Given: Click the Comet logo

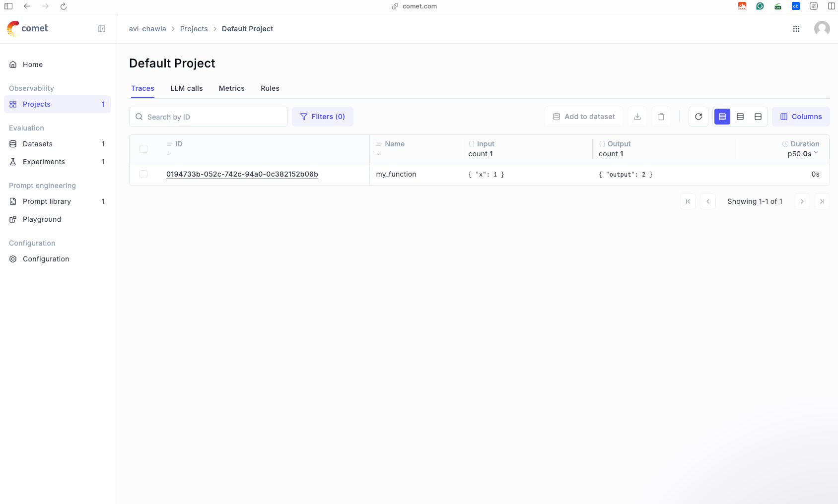Looking at the screenshot, I should (27, 28).
